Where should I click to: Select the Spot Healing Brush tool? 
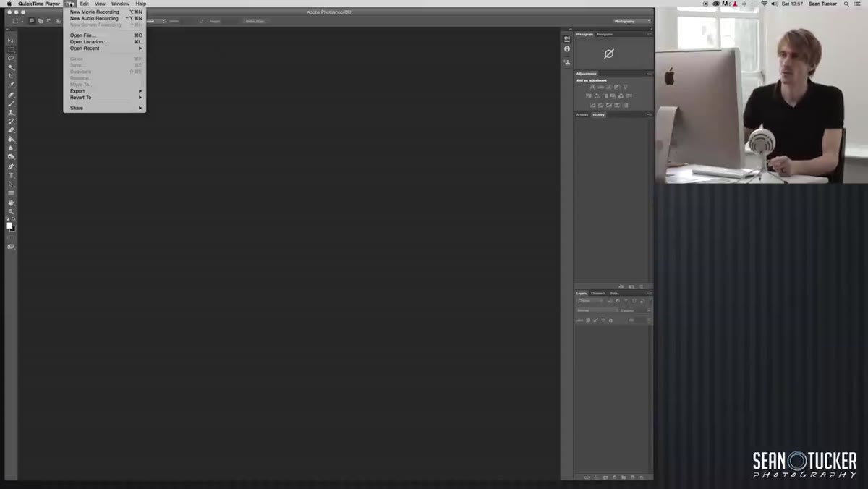click(x=11, y=95)
